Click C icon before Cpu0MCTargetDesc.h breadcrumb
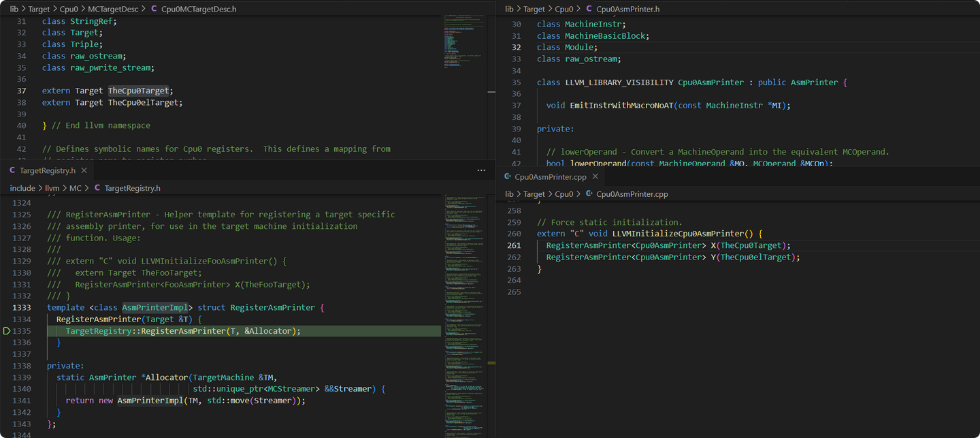 pos(154,9)
